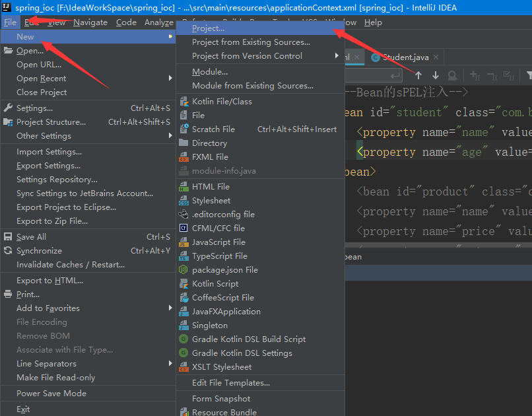
Task: Click Gradle Kotlin DSL Build Script icon
Action: 183,339
